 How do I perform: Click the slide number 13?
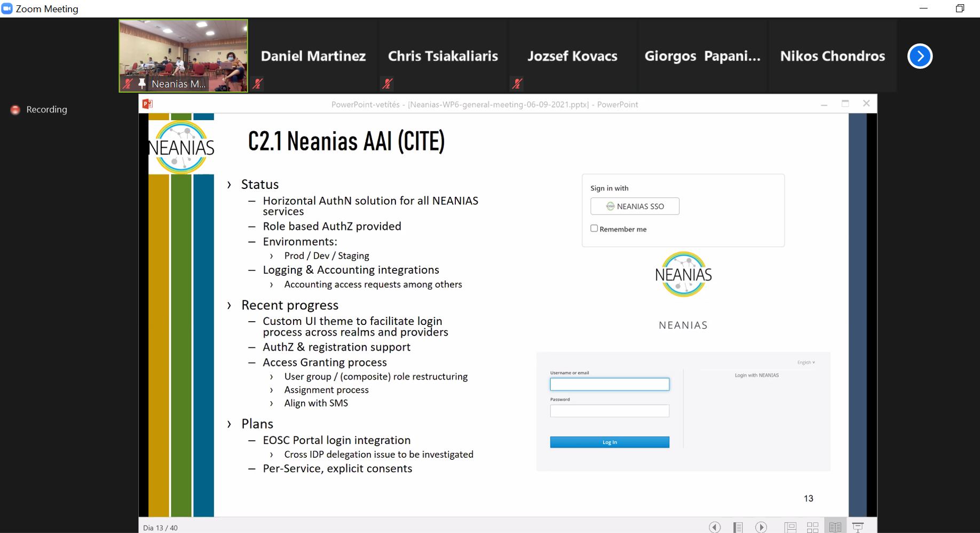point(808,498)
